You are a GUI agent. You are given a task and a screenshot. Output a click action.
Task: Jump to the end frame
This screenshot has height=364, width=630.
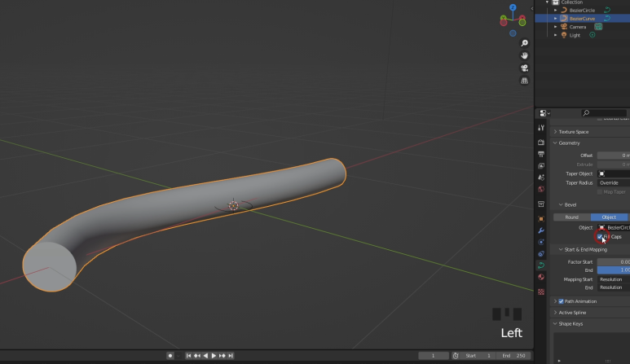[231, 356]
